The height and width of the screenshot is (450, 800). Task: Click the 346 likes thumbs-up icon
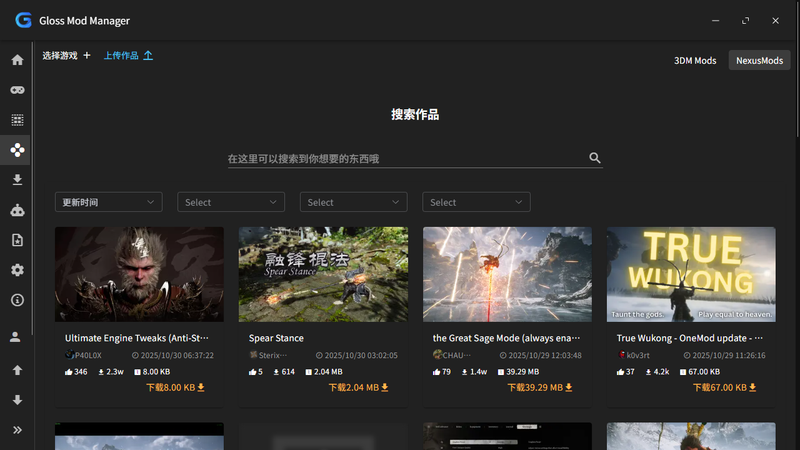[x=68, y=372]
